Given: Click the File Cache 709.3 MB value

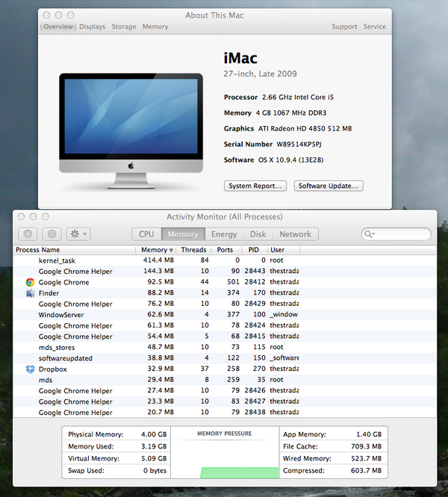Looking at the screenshot, I should click(x=366, y=446).
